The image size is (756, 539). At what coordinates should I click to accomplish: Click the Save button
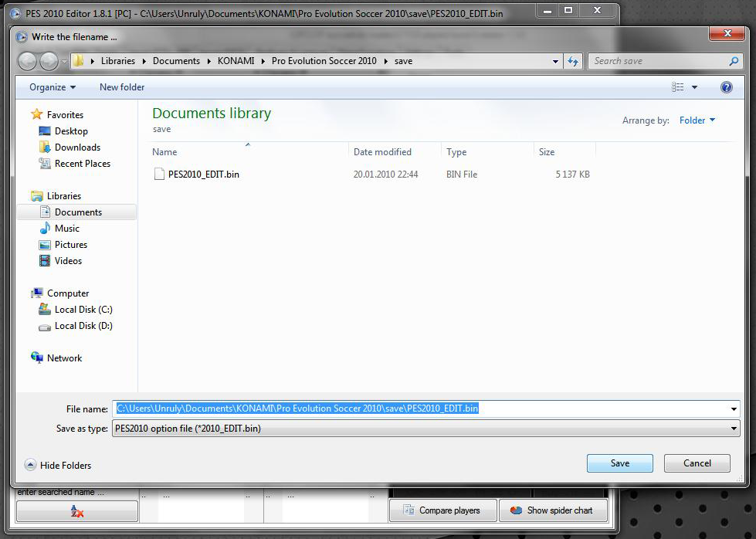(x=619, y=463)
